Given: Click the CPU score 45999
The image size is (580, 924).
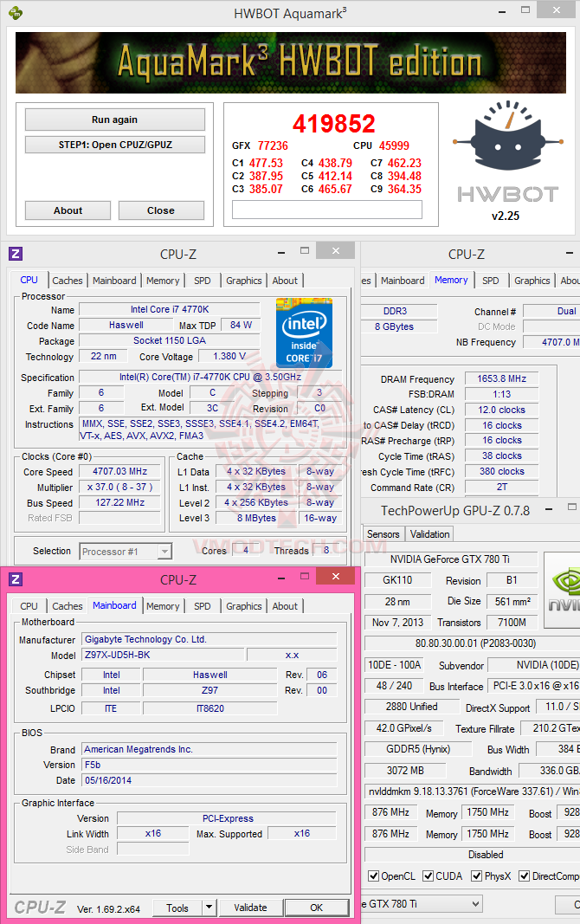Looking at the screenshot, I should [394, 145].
